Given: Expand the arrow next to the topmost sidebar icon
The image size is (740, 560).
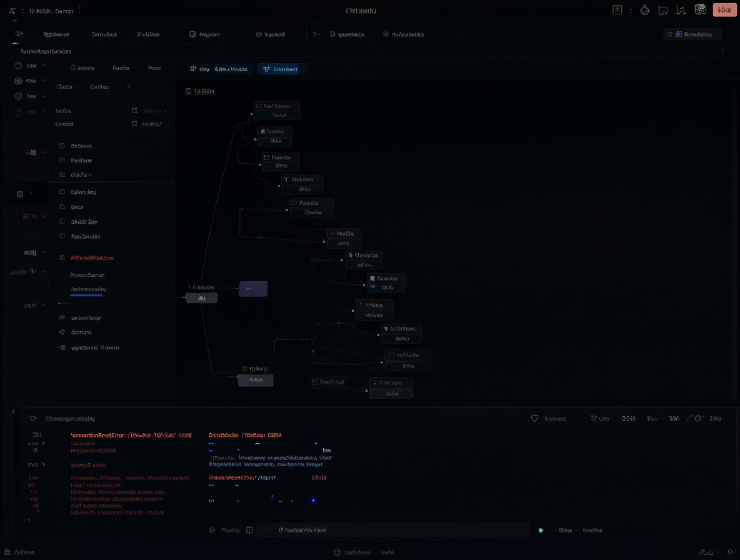Looking at the screenshot, I should click(43, 66).
